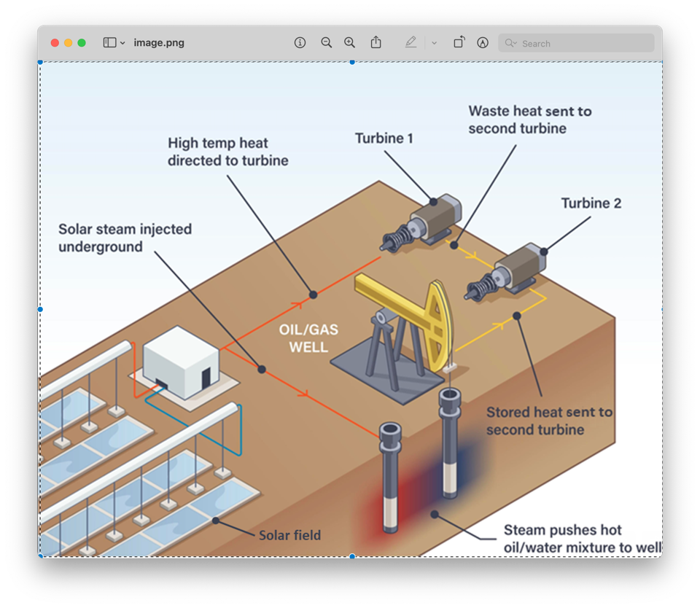Viewport: 700px width, 608px height.
Task: Click the left-edge selection handle
Action: (x=40, y=309)
